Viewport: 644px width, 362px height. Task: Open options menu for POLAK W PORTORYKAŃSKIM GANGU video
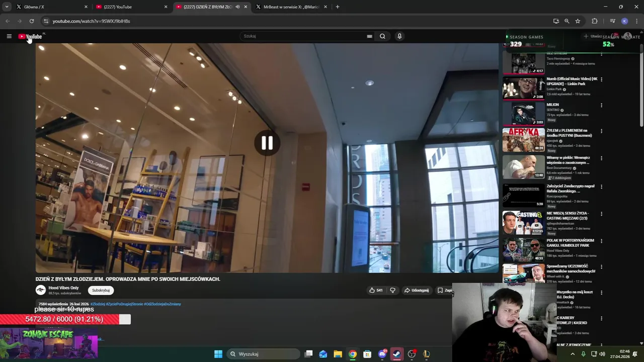pyautogui.click(x=601, y=241)
